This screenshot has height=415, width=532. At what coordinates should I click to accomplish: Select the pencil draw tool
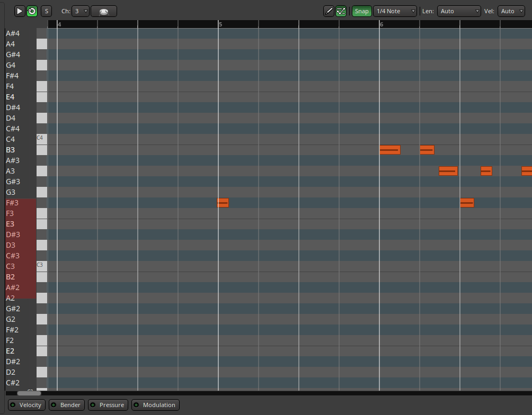point(329,11)
